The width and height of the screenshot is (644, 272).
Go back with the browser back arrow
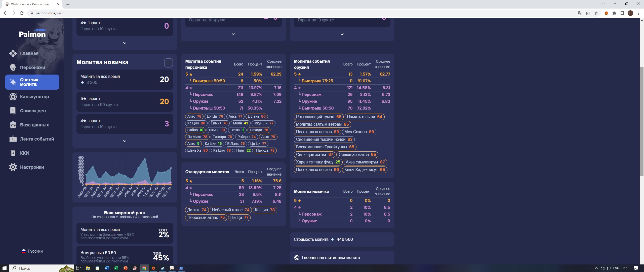tap(6, 13)
